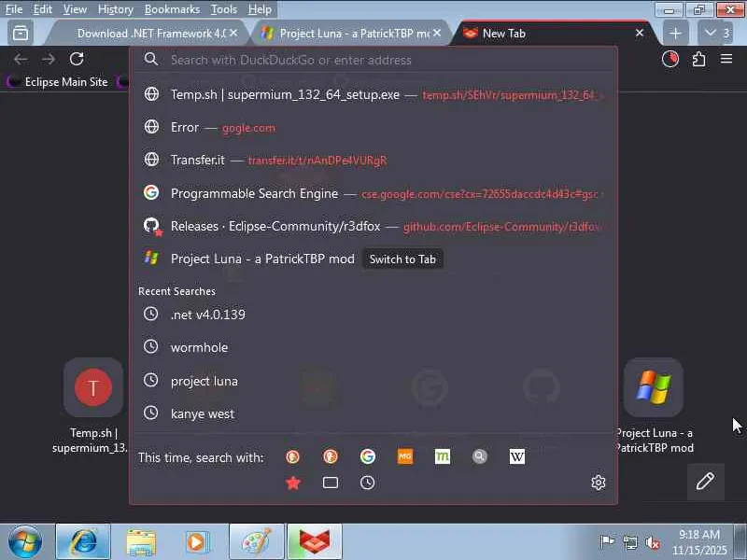Launch Windows Media Player from taskbar
Screen dimensions: 747x560
click(198, 541)
